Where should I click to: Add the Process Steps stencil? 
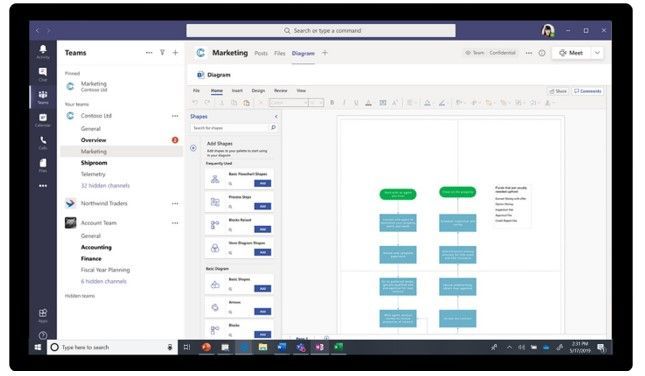pyautogui.click(x=262, y=206)
